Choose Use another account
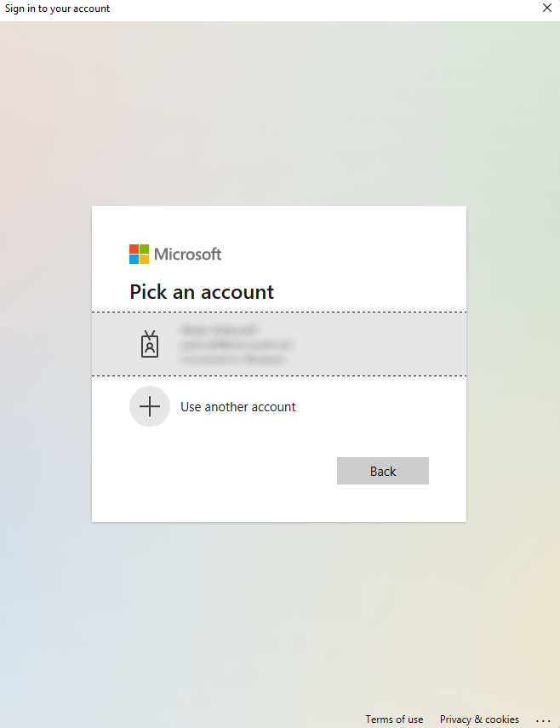This screenshot has height=728, width=560. [237, 406]
